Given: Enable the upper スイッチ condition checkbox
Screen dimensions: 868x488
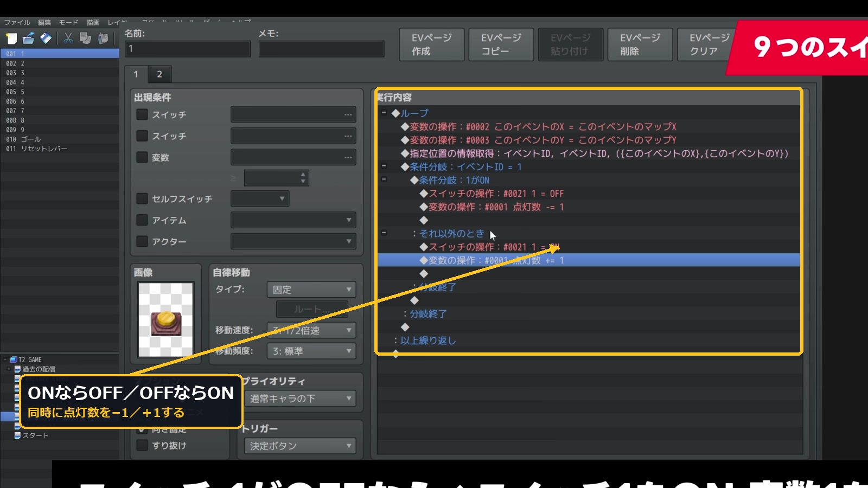Looking at the screenshot, I should tap(142, 114).
